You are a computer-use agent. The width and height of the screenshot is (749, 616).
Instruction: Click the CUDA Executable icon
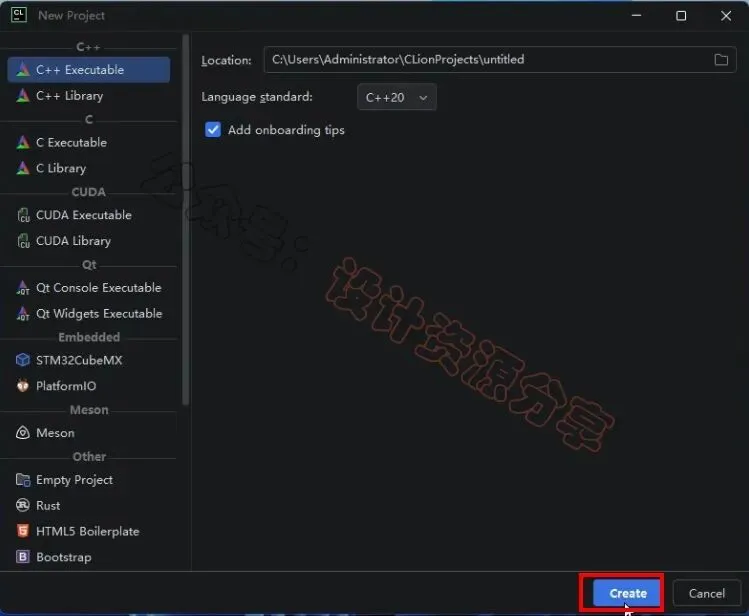[22, 215]
